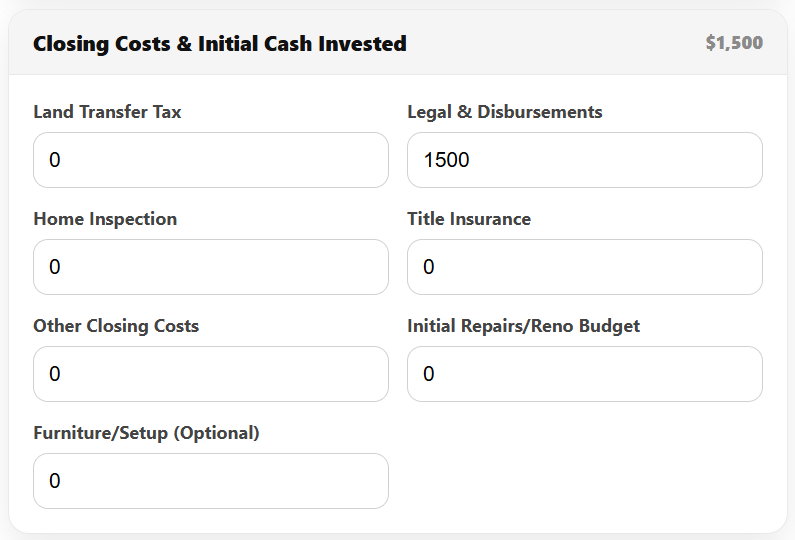Select the Home Inspection label

[105, 219]
